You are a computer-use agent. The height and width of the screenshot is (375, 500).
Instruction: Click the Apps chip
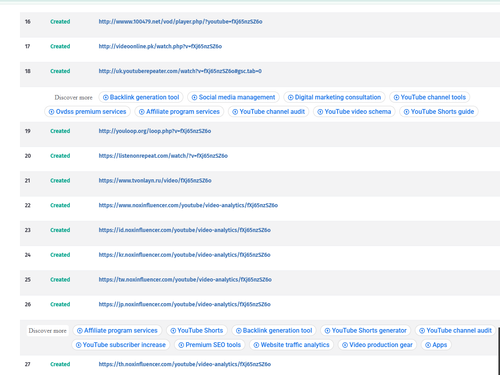click(436, 345)
